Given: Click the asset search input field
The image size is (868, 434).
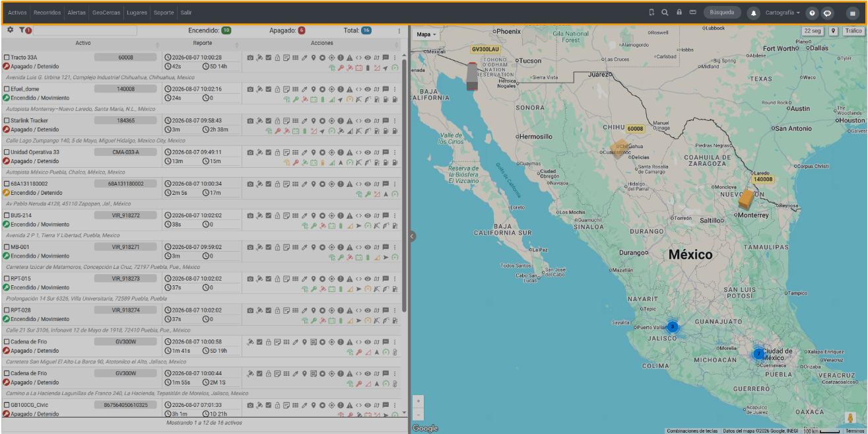Looking at the screenshot, I should pos(85,30).
